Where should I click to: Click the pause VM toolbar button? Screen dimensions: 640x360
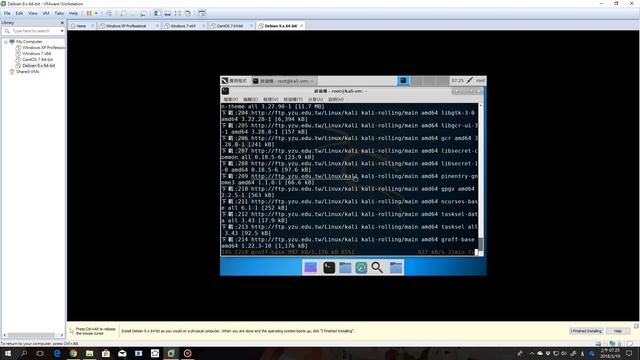click(x=89, y=13)
